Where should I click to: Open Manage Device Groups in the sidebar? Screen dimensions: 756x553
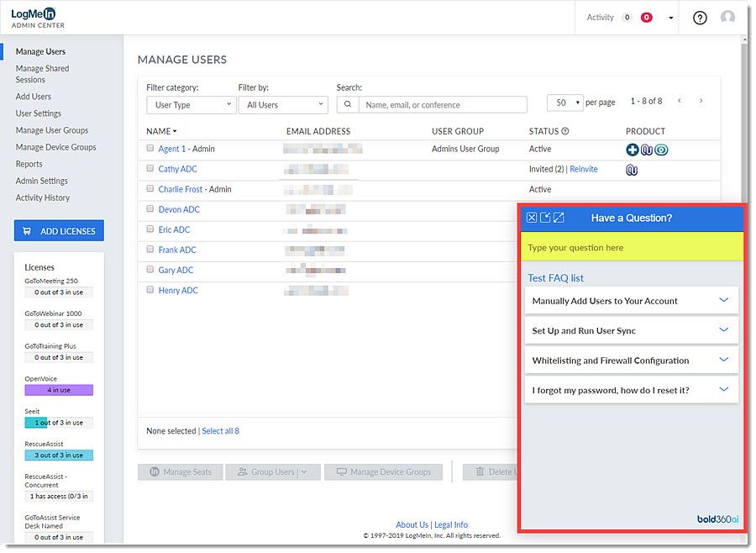point(55,147)
